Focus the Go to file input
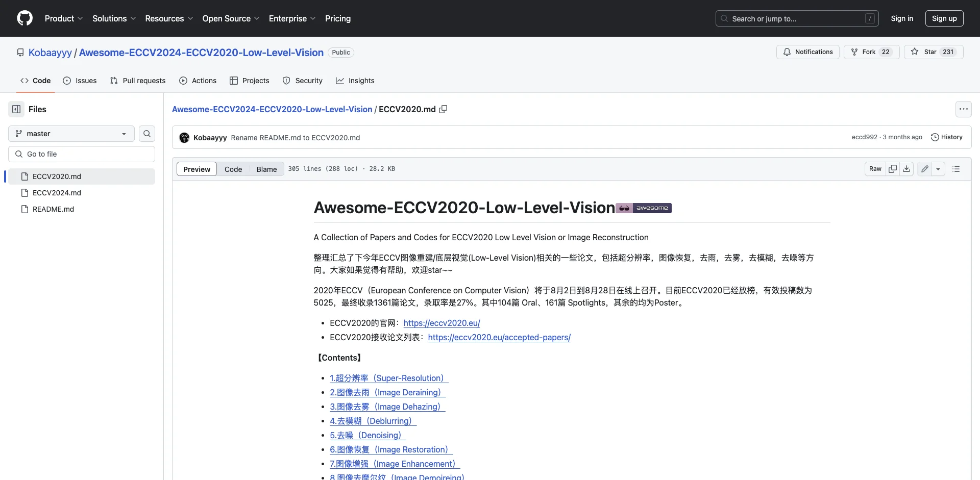Image resolution: width=980 pixels, height=480 pixels. click(x=82, y=154)
